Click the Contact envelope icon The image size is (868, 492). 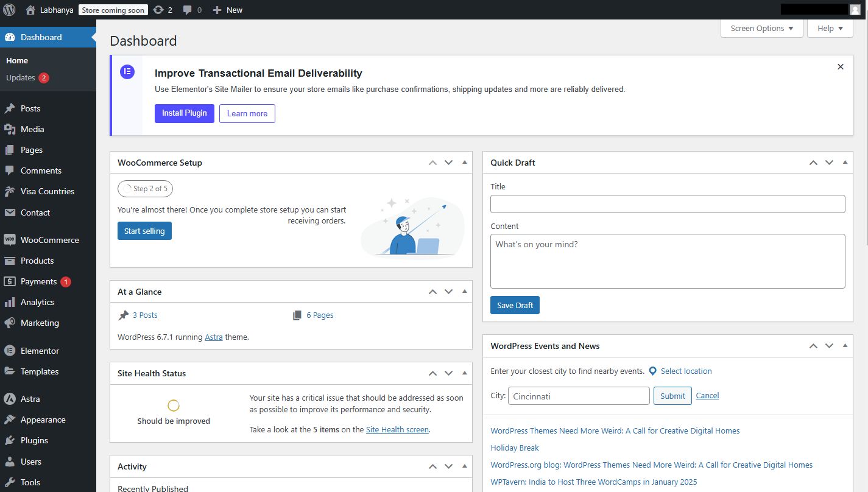[x=10, y=213]
